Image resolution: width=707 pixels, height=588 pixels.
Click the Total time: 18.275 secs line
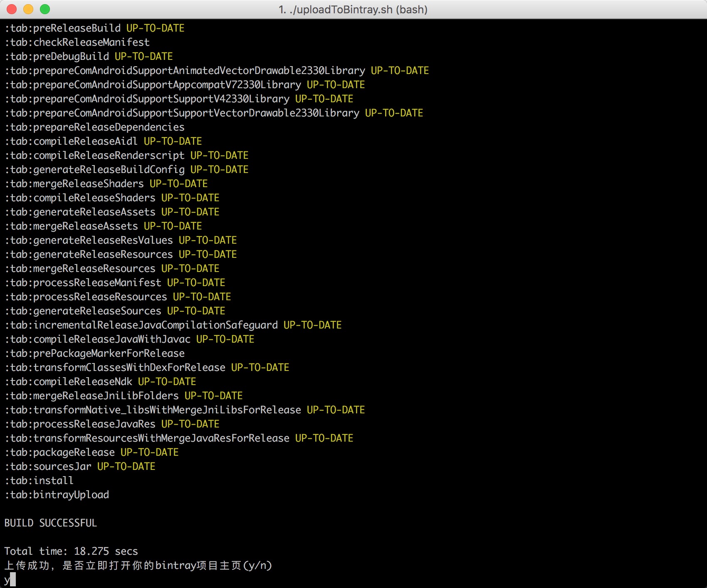(71, 551)
